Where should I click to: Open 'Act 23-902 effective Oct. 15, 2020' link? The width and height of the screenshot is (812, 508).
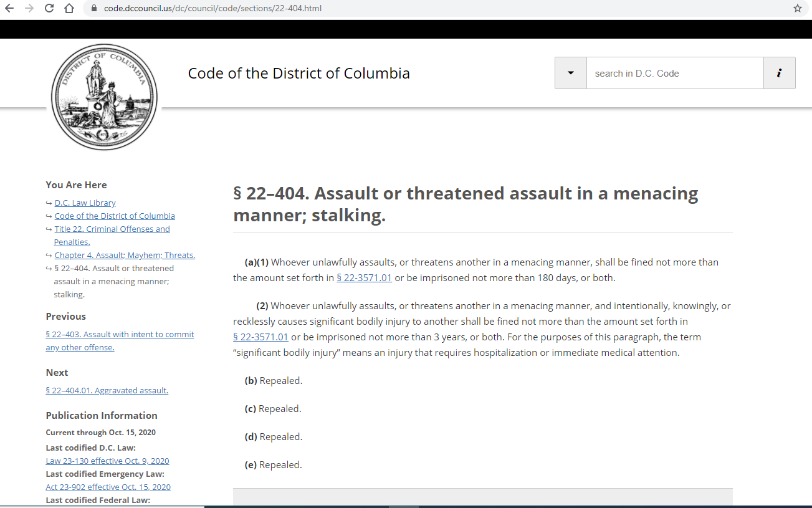click(x=108, y=487)
